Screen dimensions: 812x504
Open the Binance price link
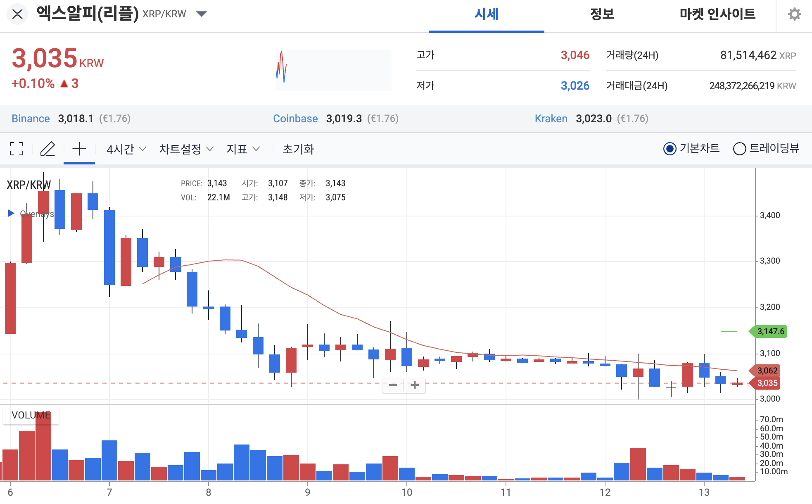31,119
